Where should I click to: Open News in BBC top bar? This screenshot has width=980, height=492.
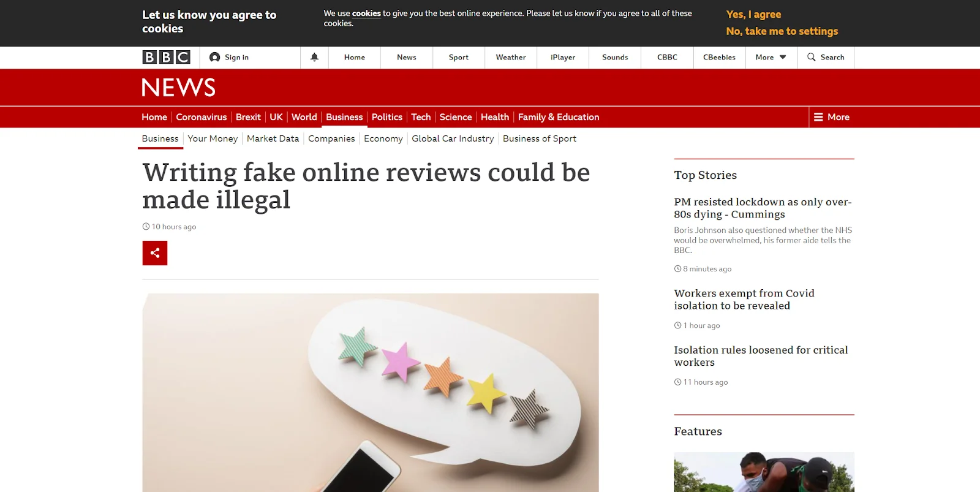(407, 57)
